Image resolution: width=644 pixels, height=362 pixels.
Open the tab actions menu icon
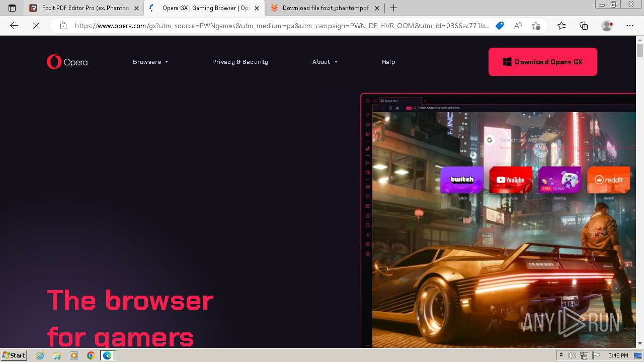[12, 8]
